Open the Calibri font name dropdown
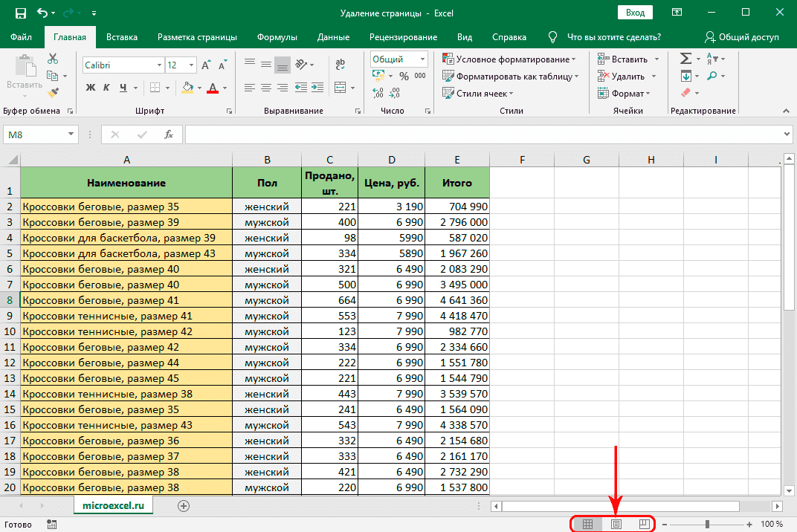Image resolution: width=797 pixels, height=532 pixels. coord(158,65)
